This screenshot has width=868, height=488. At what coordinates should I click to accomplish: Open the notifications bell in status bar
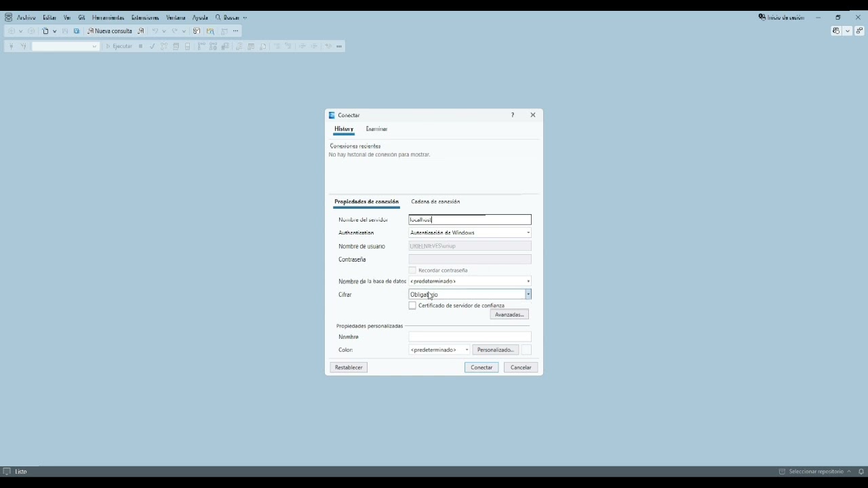(861, 472)
